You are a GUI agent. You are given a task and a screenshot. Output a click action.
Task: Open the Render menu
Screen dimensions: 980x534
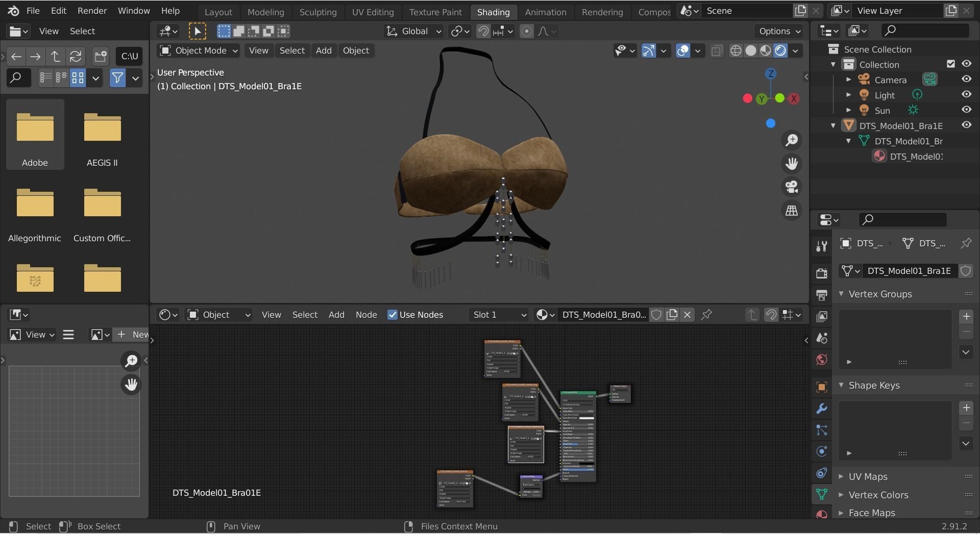[x=92, y=11]
